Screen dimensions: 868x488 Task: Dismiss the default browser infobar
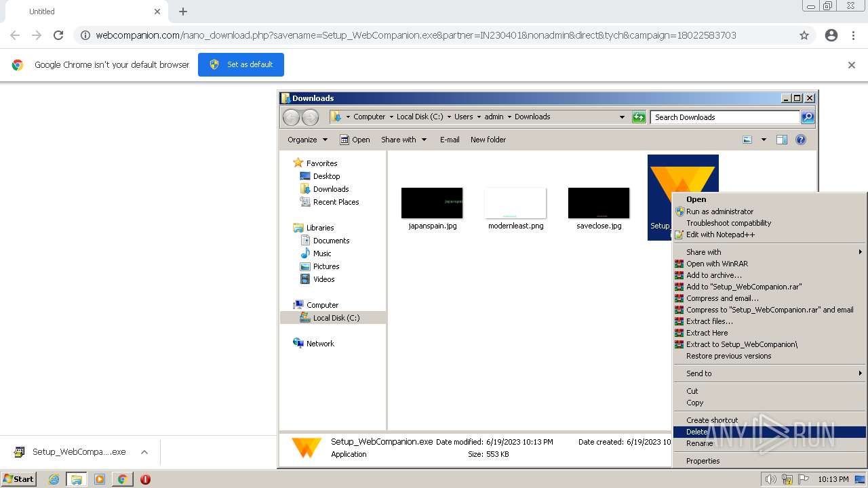click(x=852, y=65)
